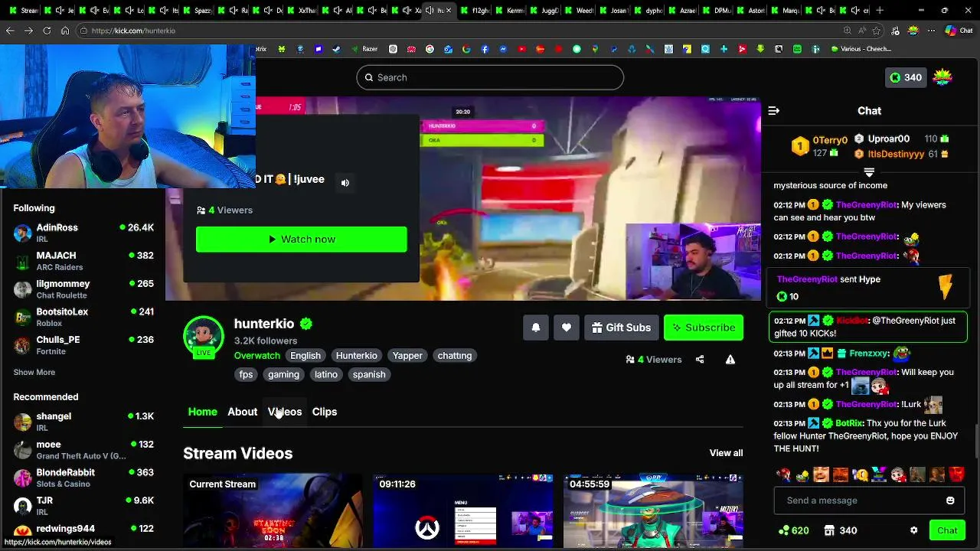Screen dimensions: 980x551
Task: Click the notification bell for hunterkio
Action: (x=536, y=328)
